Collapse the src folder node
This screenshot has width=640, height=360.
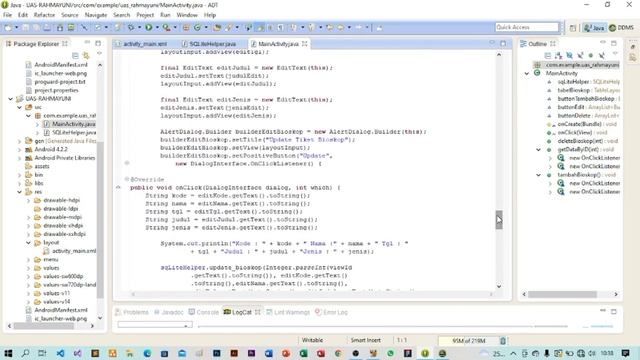click(x=19, y=107)
